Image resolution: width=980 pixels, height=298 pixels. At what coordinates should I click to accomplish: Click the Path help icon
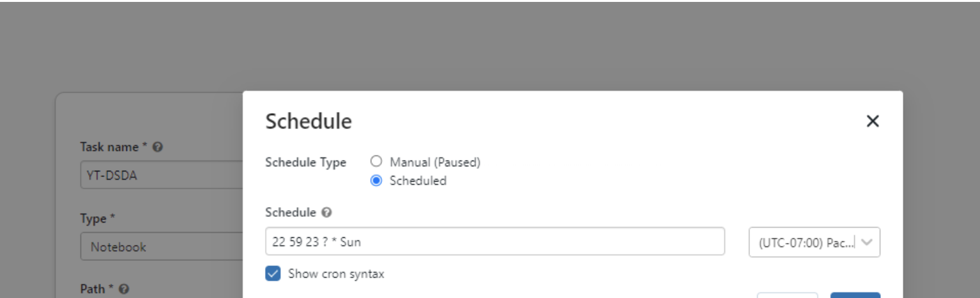click(124, 289)
